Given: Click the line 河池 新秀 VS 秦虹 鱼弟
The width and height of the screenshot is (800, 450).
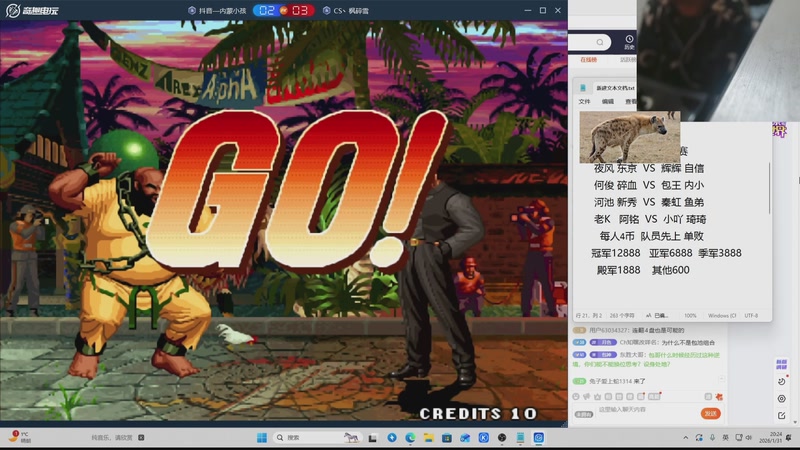Looking at the screenshot, I should pos(648,203).
